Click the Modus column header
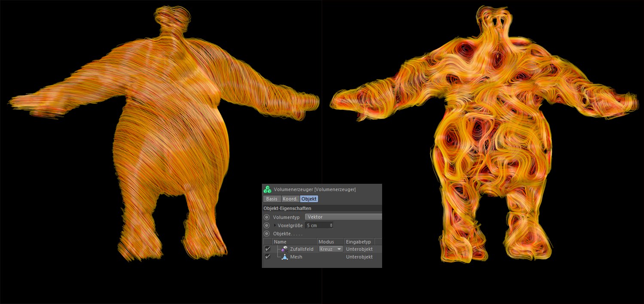 (x=330, y=242)
